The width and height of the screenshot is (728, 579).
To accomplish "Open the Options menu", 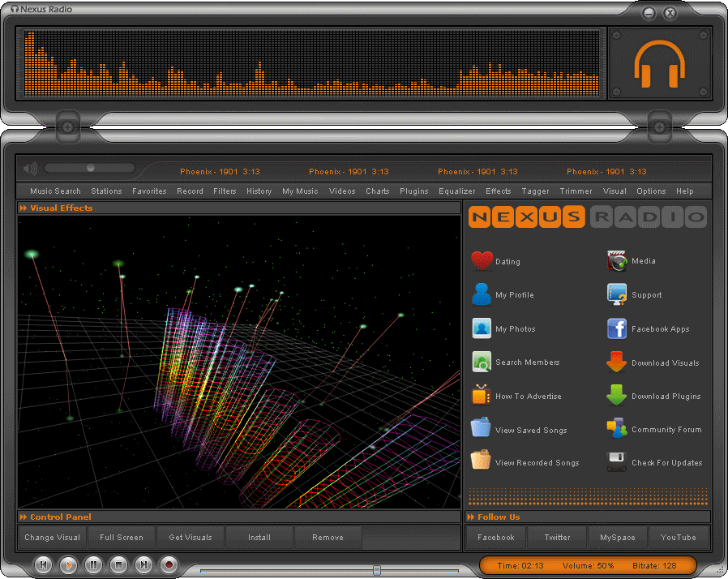I will (651, 191).
